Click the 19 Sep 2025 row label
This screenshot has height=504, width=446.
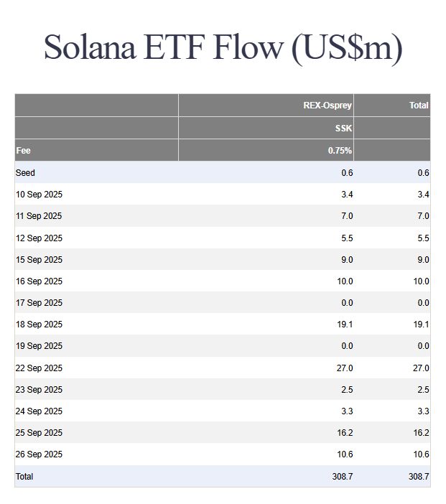tap(39, 346)
